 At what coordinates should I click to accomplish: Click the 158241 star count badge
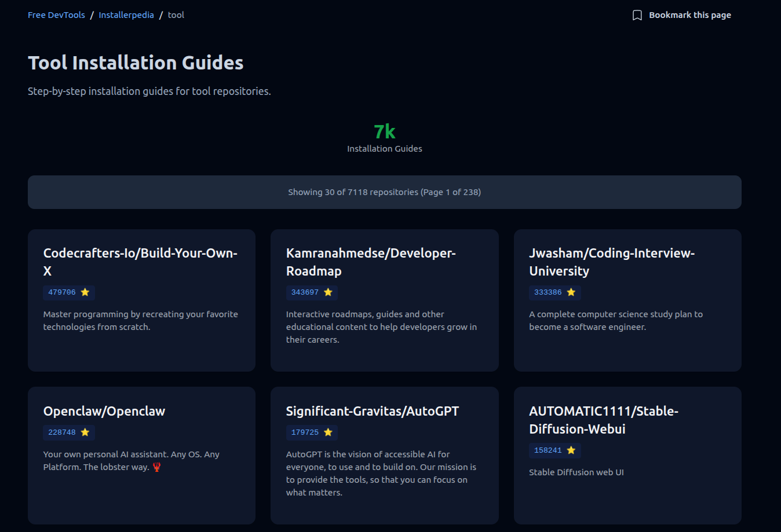coord(555,450)
